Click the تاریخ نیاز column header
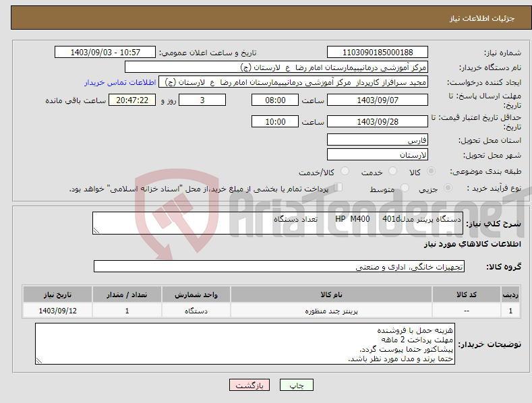The width and height of the screenshot is (532, 403). (58, 294)
